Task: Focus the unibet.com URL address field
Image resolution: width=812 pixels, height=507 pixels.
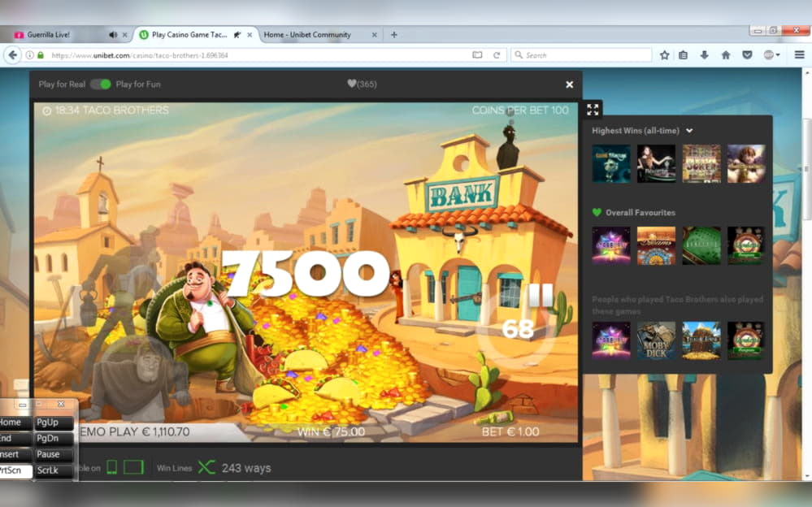Action: (259, 55)
